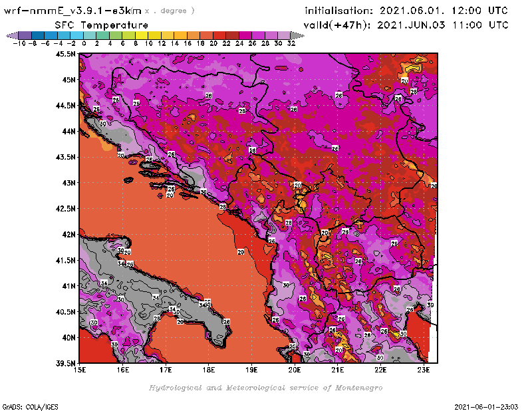Image resolution: width=532 pixels, height=411 pixels.
Task: Click the '-10' legend tick label
Action: [x=19, y=43]
